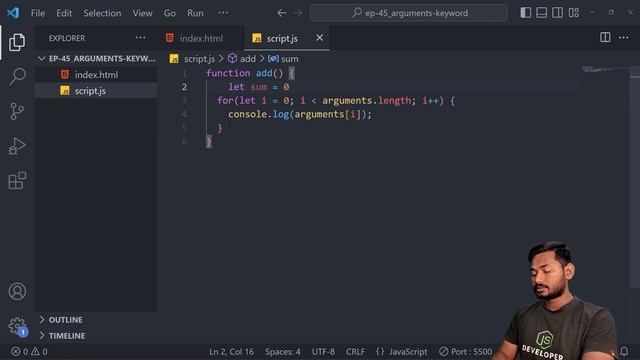
Task: Open editor More Actions ellipsis
Action: [624, 38]
